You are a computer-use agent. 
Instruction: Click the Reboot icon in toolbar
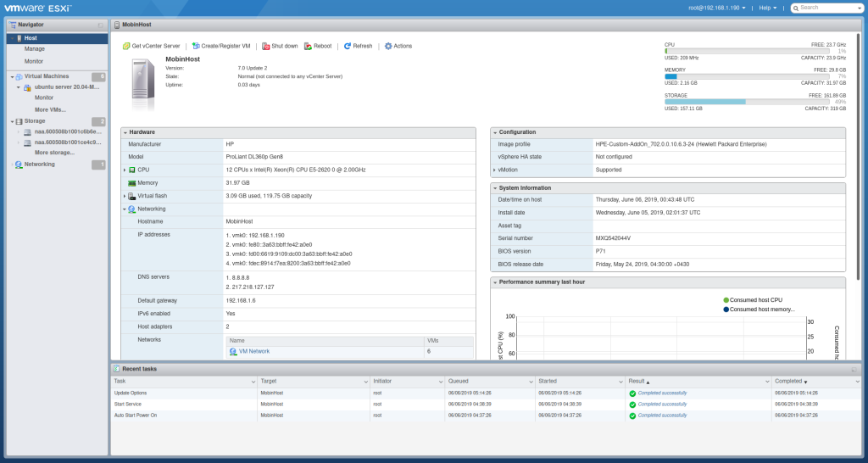[x=309, y=46]
